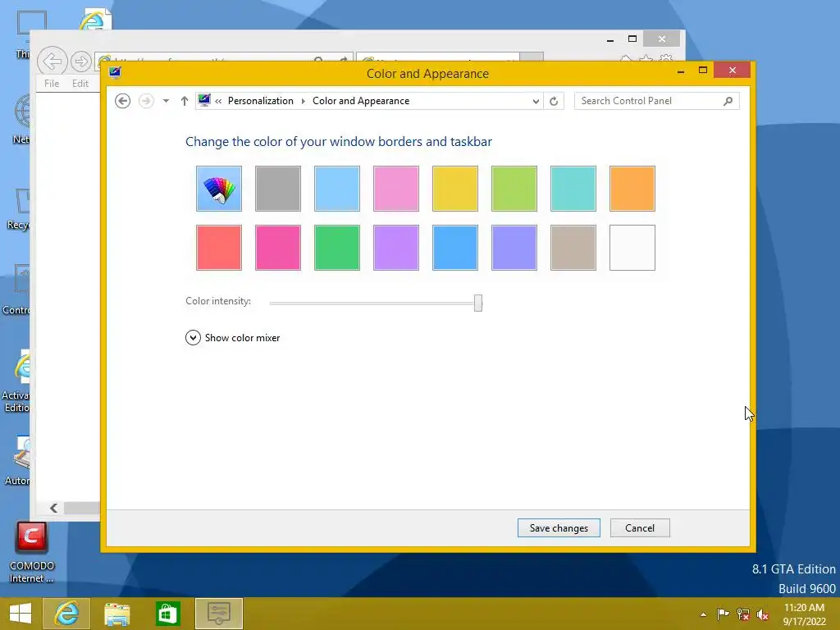840x630 pixels.
Task: Choose the lavender periwinkle color swatch
Action: pos(514,248)
